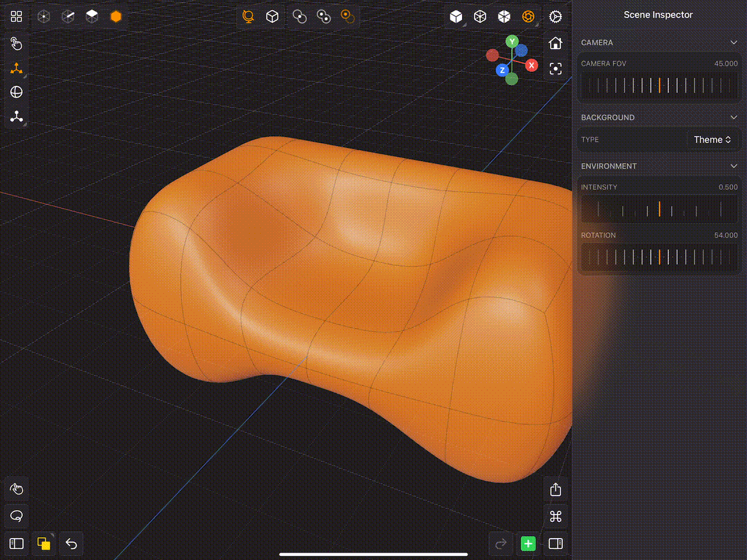Image resolution: width=747 pixels, height=560 pixels.
Task: Select edge selection mode
Action: click(x=68, y=17)
